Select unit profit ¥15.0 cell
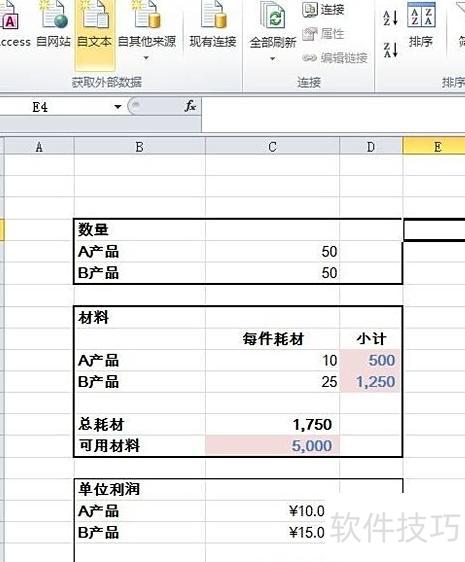This screenshot has height=562, width=465. pos(272,533)
